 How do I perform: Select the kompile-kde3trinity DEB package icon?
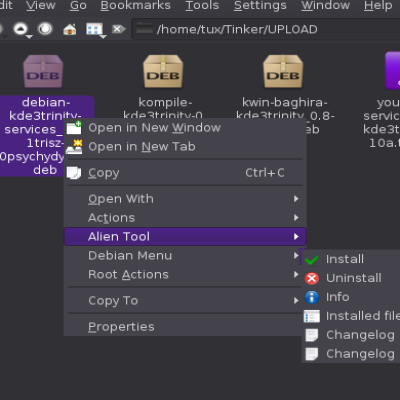pos(163,71)
